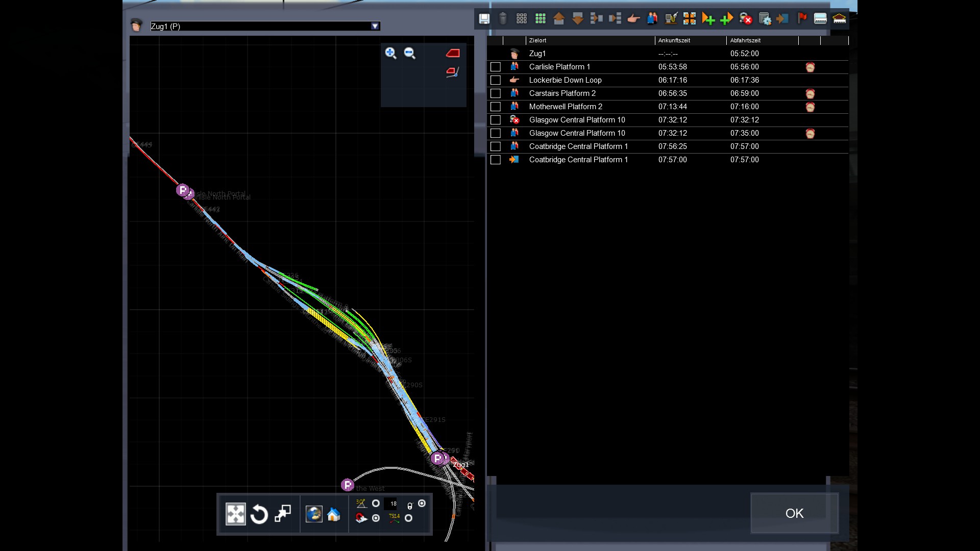The height and width of the screenshot is (551, 980).
Task: Click the blue house home icon
Action: pyautogui.click(x=334, y=514)
